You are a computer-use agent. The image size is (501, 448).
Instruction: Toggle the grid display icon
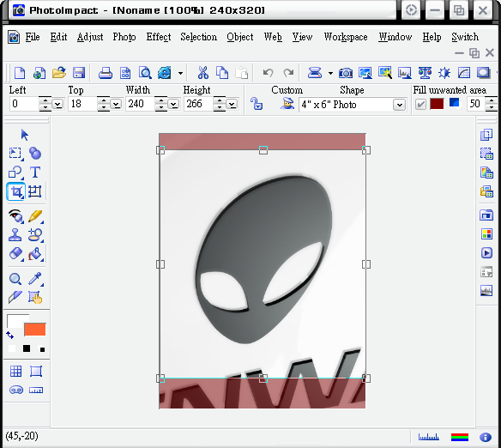point(15,372)
